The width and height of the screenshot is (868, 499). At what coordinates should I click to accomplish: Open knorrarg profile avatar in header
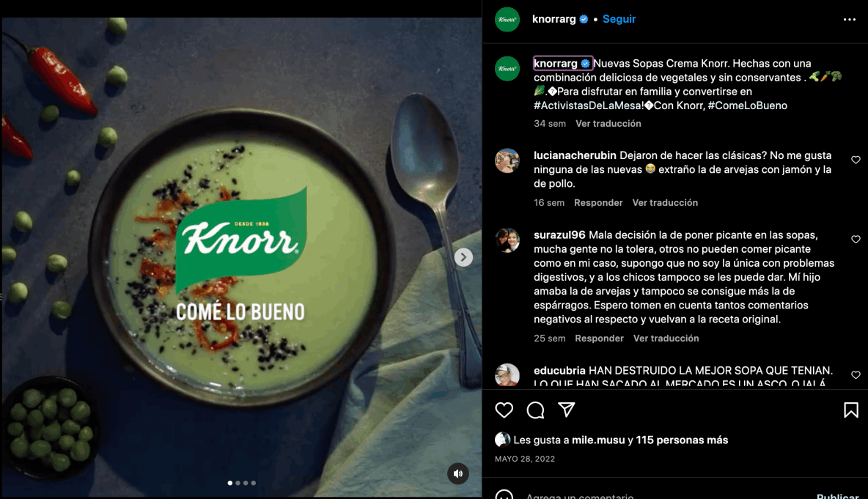[507, 19]
